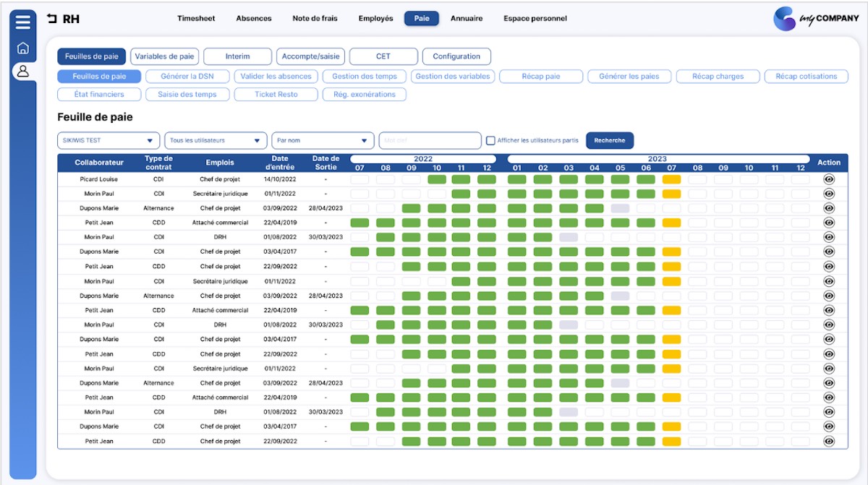View payslip details for Picard Louise
The height and width of the screenshot is (485, 868).
tap(829, 179)
